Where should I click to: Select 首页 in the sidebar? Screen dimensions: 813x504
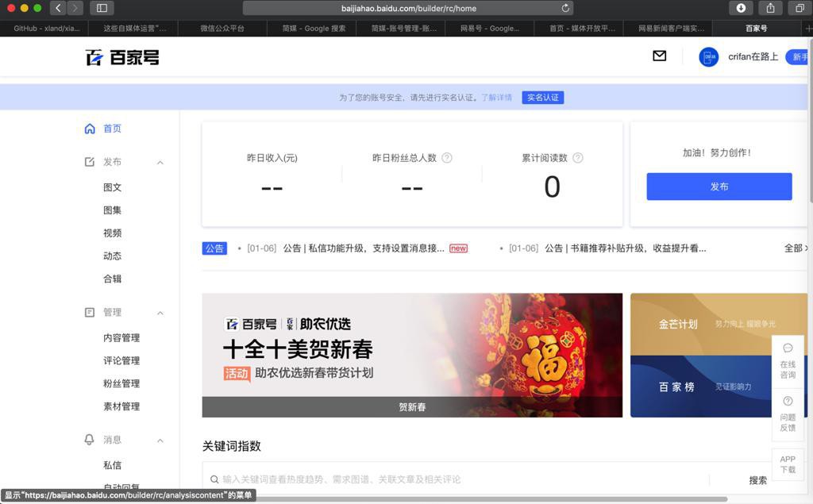click(112, 129)
